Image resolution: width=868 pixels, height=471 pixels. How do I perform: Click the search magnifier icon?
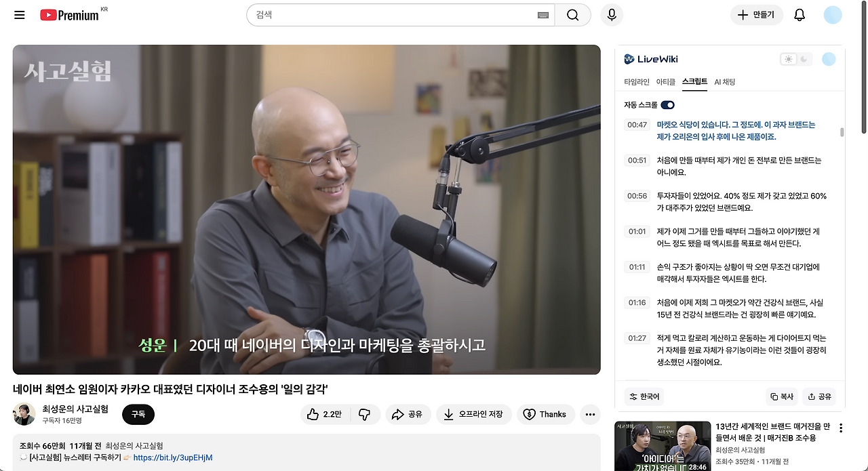coord(572,15)
